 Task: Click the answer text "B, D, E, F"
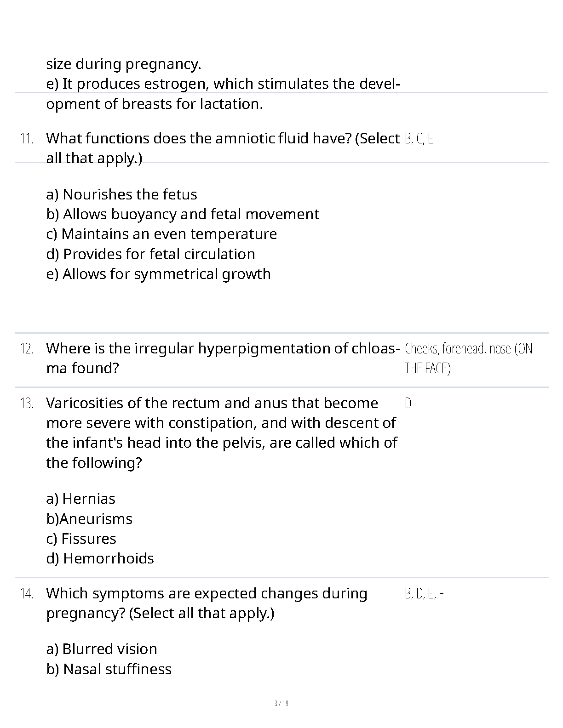point(424,594)
